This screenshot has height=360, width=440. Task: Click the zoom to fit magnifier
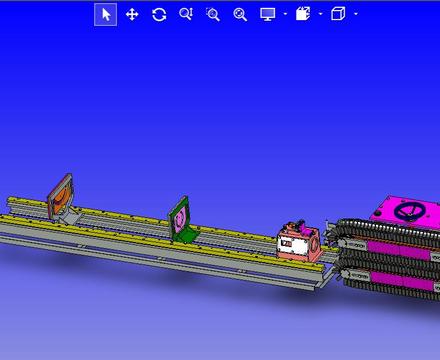(x=240, y=15)
